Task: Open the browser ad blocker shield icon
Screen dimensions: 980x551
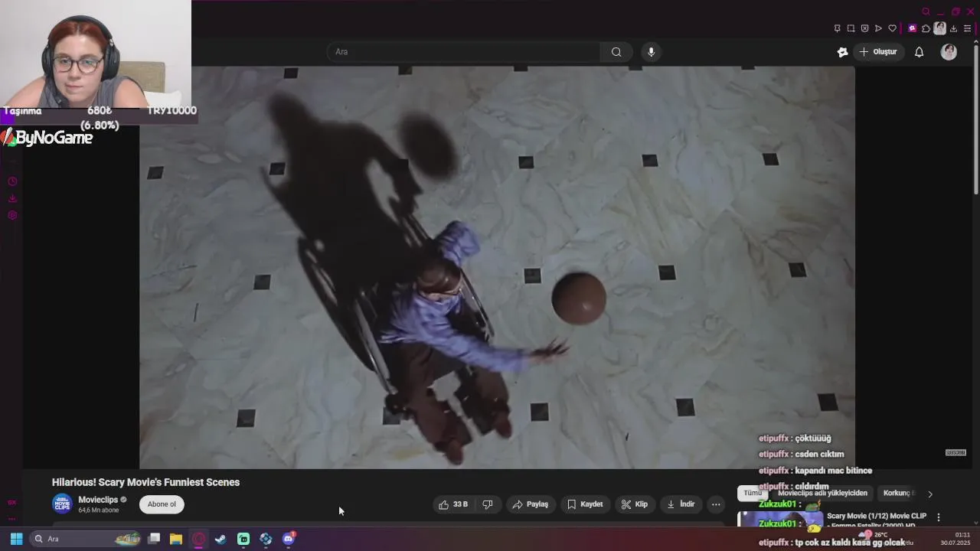Action: 864,28
